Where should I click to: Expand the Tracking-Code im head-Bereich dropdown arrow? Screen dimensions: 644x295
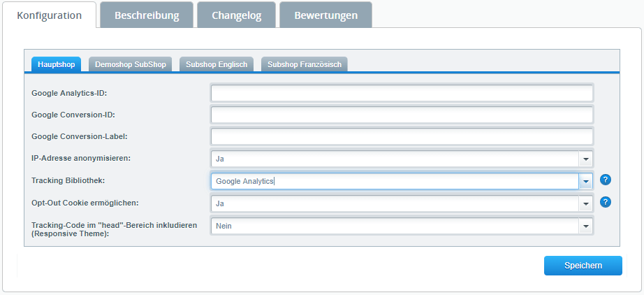tap(586, 226)
